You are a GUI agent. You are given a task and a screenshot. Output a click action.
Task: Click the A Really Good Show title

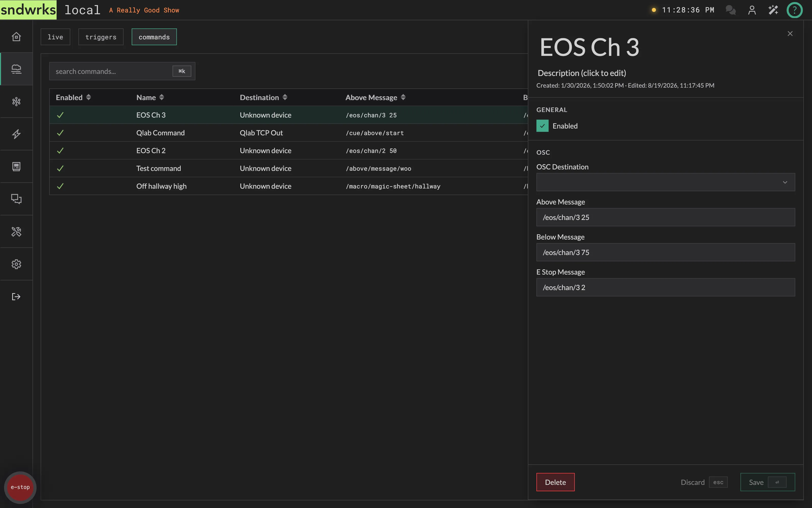(x=144, y=10)
